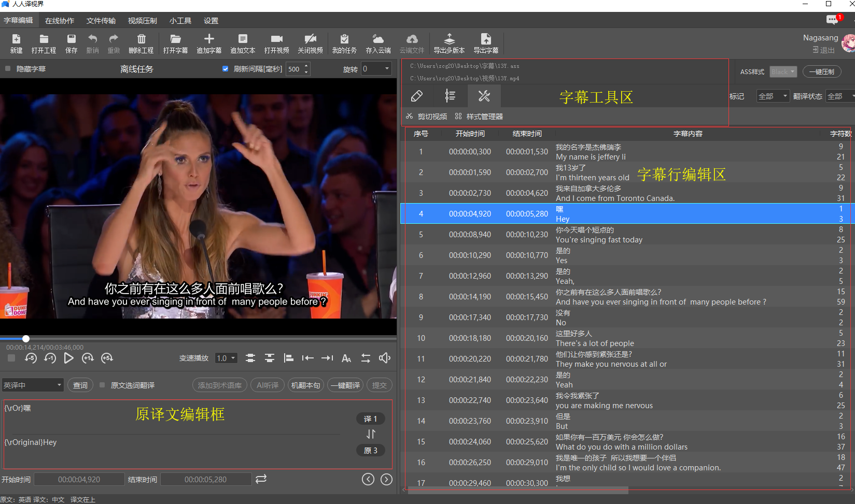The height and width of the screenshot is (504, 855).
Task: Open 在线协作 menu
Action: pyautogui.click(x=60, y=20)
